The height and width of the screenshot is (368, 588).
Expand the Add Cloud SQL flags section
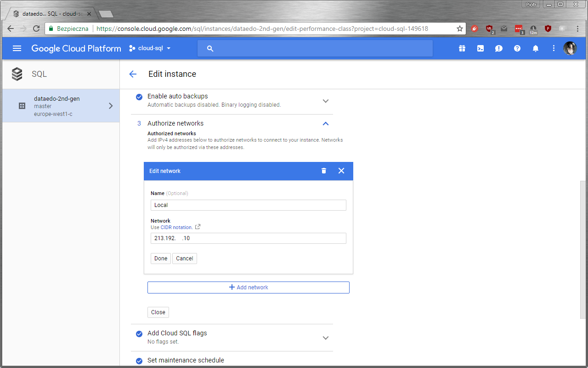click(326, 338)
